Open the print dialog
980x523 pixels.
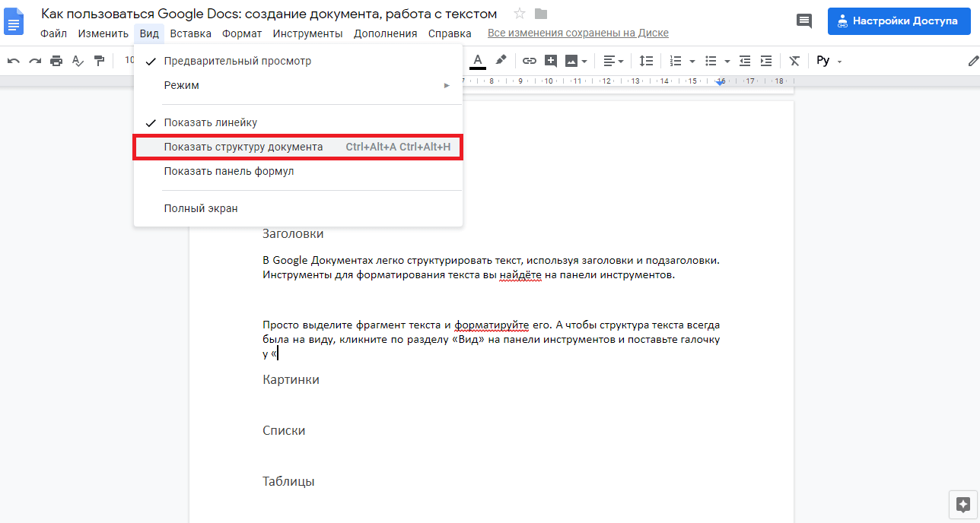click(56, 60)
